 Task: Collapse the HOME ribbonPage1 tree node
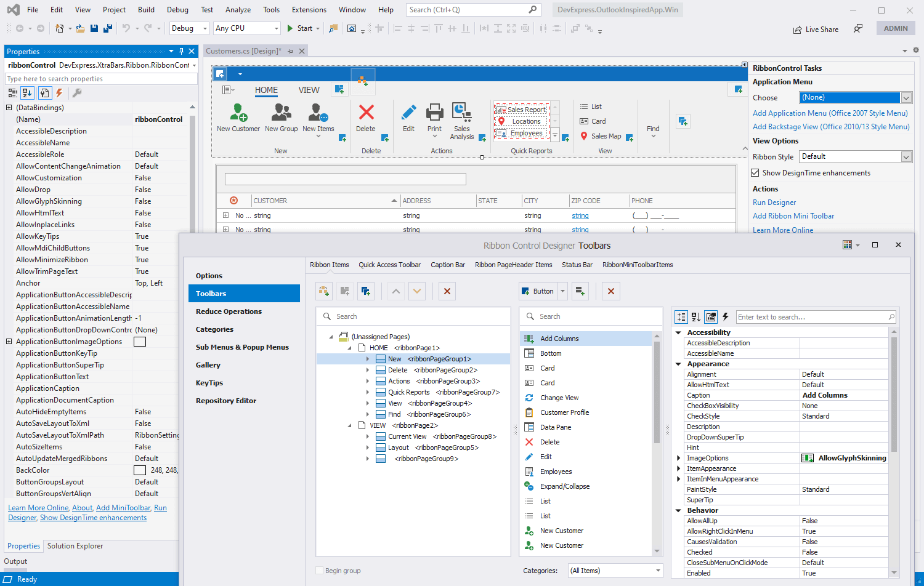(x=350, y=347)
